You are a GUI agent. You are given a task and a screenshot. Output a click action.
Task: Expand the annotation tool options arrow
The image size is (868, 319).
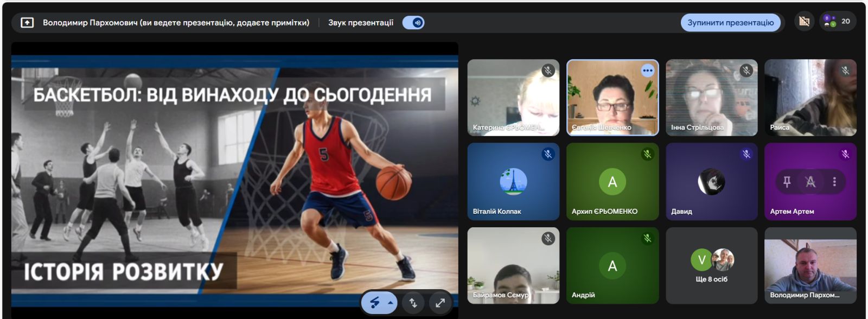[x=391, y=303]
